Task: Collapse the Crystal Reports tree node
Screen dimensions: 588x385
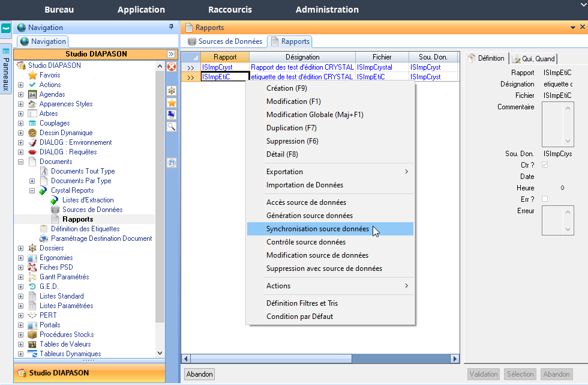Action: click(x=32, y=190)
